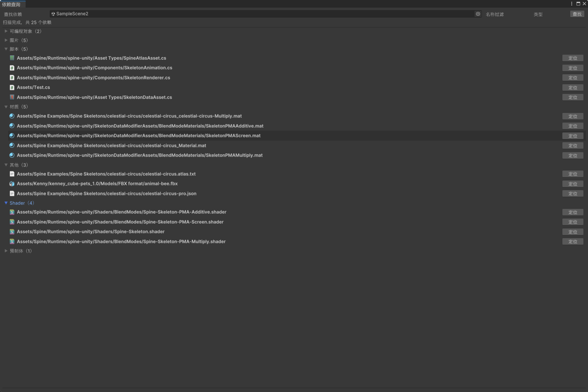Click the celestial-circus.atlas.txt file icon
The width and height of the screenshot is (588, 392).
pyautogui.click(x=12, y=174)
